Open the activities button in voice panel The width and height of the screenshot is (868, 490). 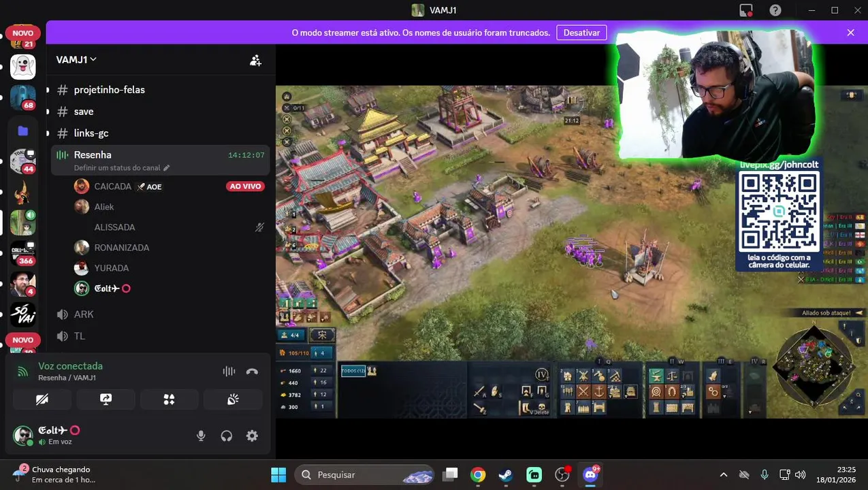click(x=169, y=399)
